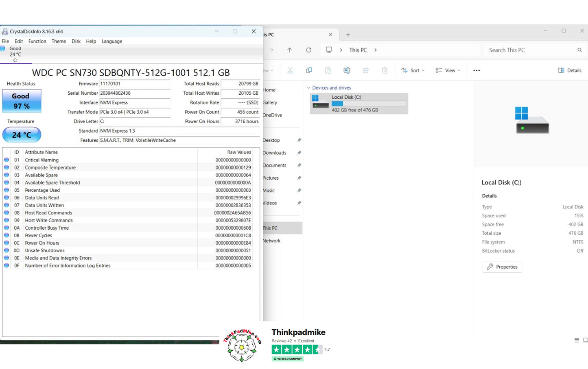Open the Disk menu
Viewport: 588px width, 369px height.
point(76,41)
